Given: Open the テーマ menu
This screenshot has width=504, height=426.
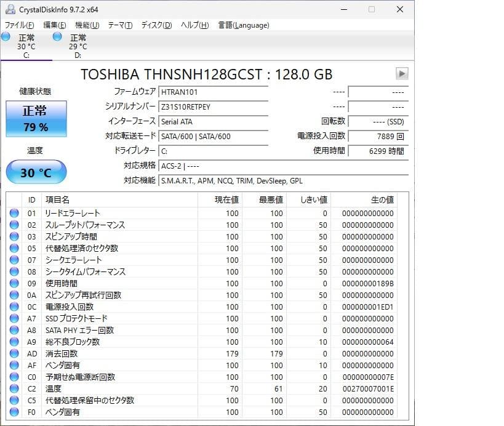Looking at the screenshot, I should (121, 25).
